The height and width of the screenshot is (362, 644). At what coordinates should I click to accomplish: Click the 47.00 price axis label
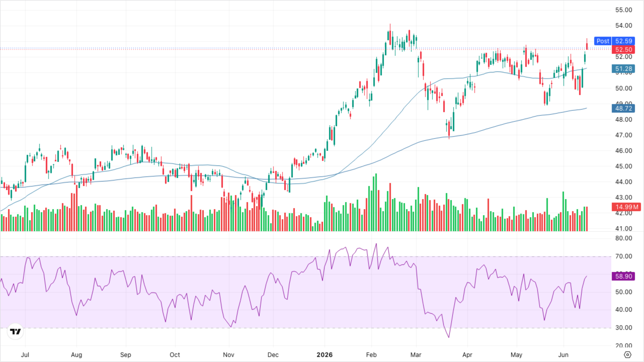(624, 135)
